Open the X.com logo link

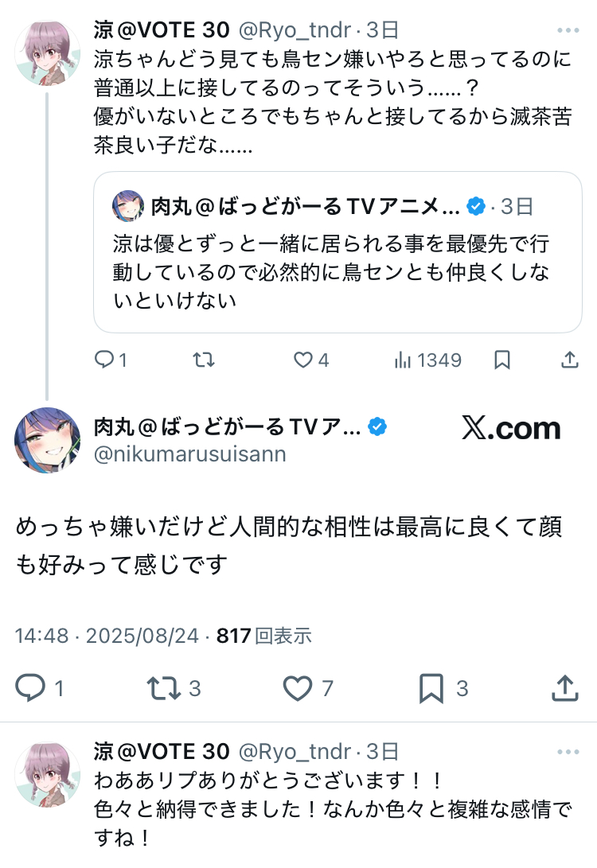coord(511,429)
